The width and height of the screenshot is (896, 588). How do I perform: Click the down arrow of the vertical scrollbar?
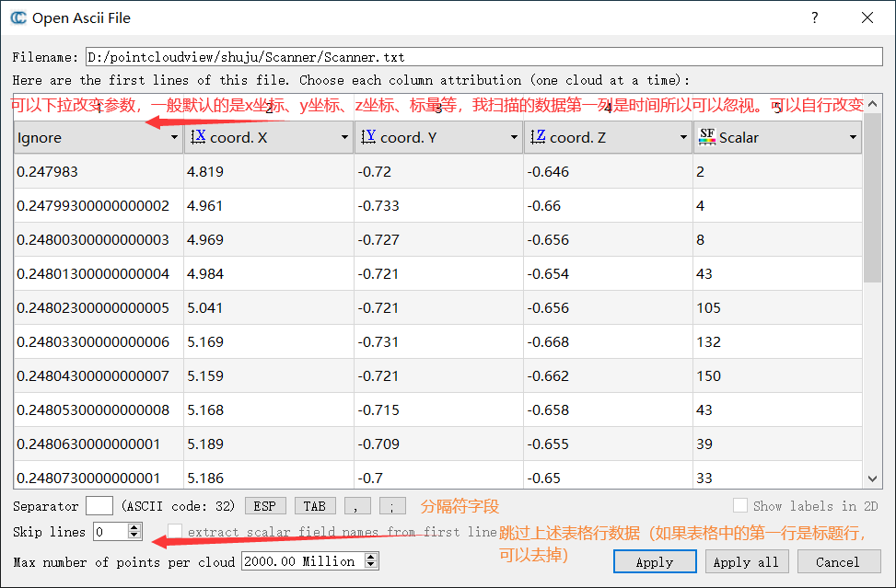point(870,478)
